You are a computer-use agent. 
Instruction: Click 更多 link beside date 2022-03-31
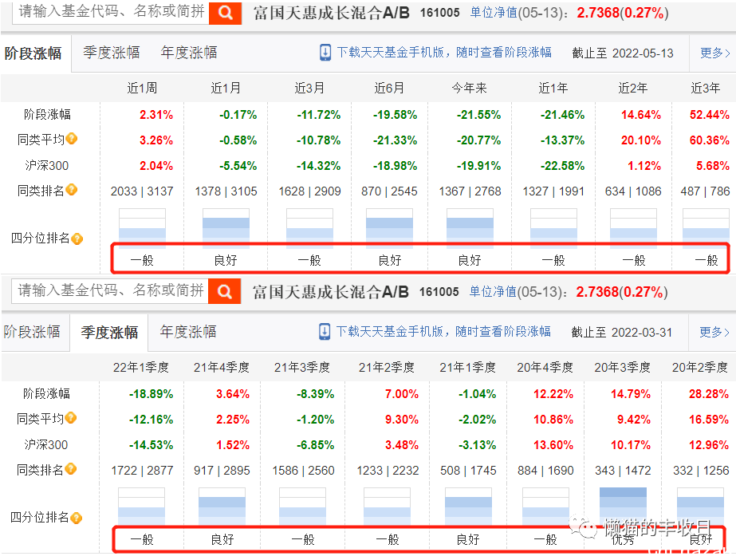point(714,333)
